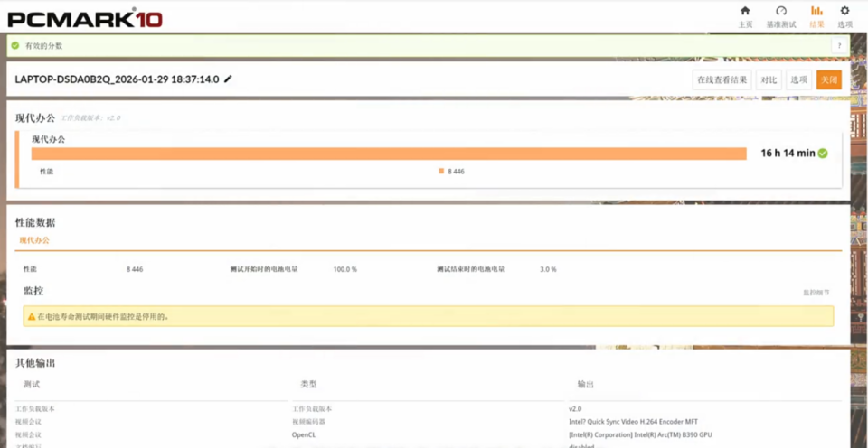Screen dimensions: 868x448
Task: Click the 3.0 % ending battery value
Action: point(548,269)
